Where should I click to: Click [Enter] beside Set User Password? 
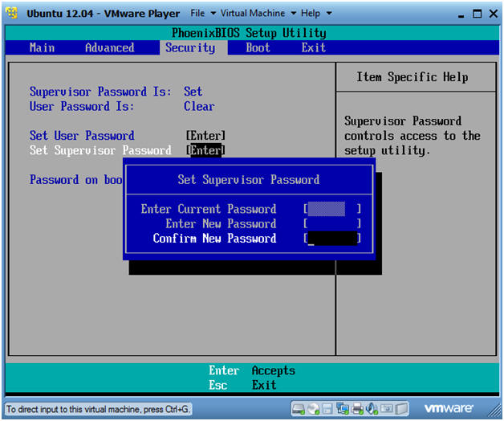click(x=205, y=136)
